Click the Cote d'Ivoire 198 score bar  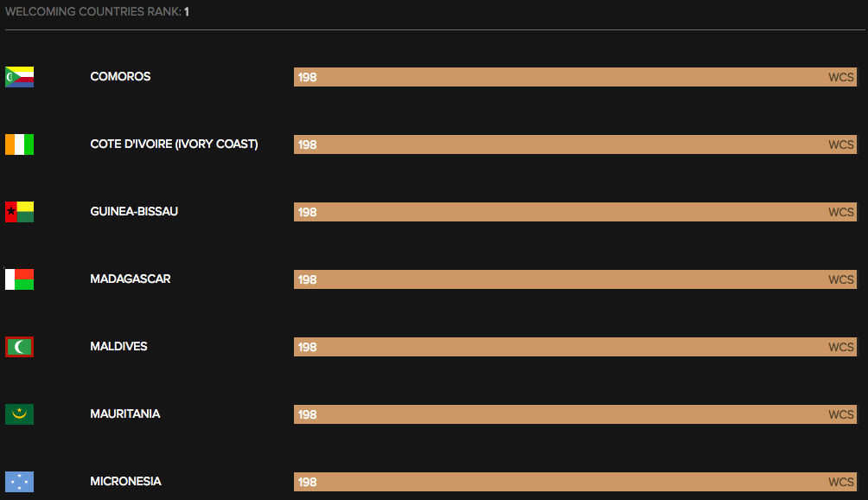click(x=575, y=144)
